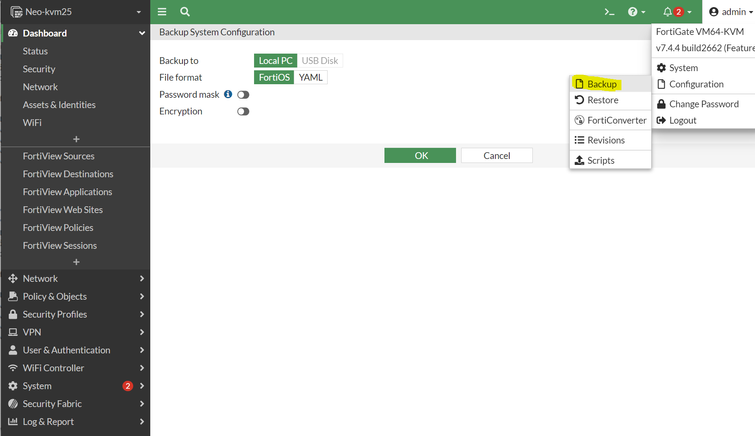Select Backup from the configuration submenu
The height and width of the screenshot is (436, 755).
pos(610,84)
